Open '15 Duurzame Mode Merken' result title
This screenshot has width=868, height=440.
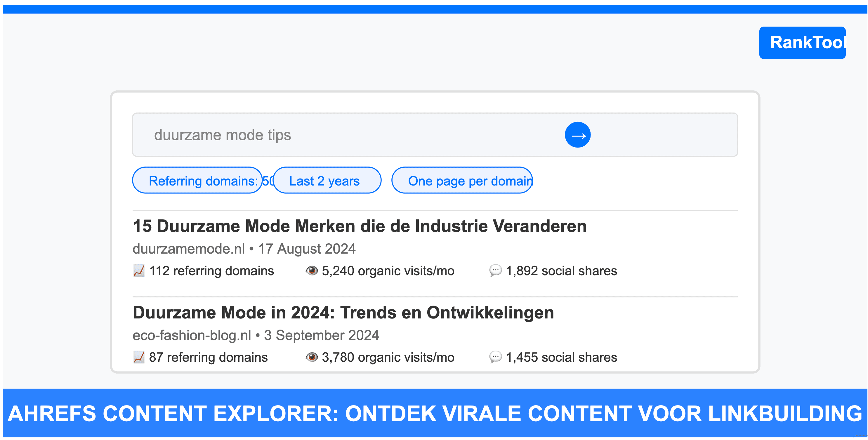(360, 226)
